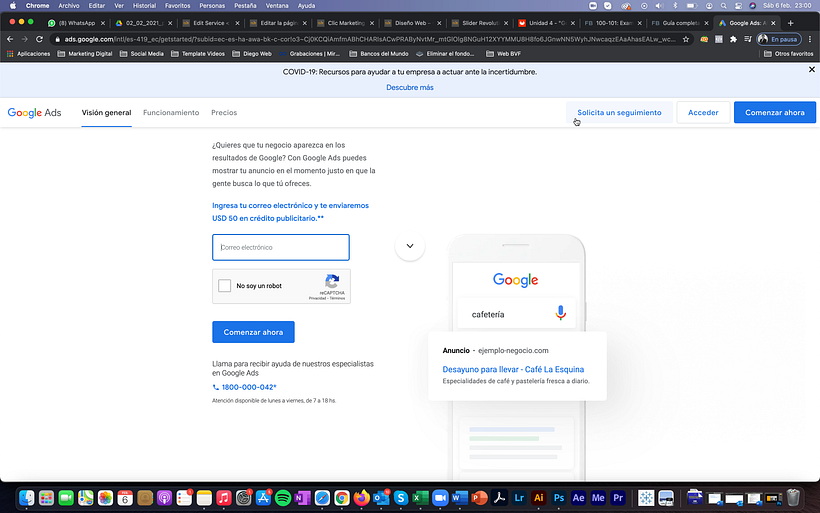Launch Adobe Acrobat from the dock
The height and width of the screenshot is (513, 820).
pyautogui.click(x=499, y=498)
